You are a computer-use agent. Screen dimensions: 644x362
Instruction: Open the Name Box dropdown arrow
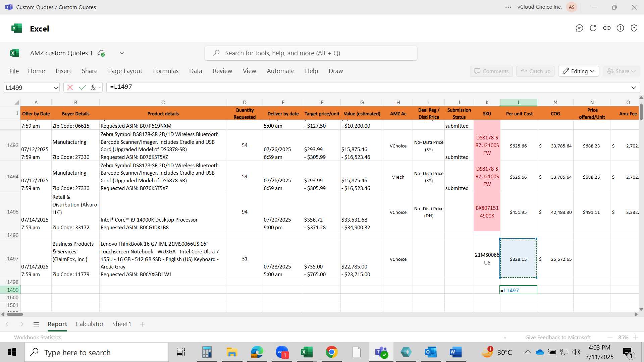coord(56,88)
